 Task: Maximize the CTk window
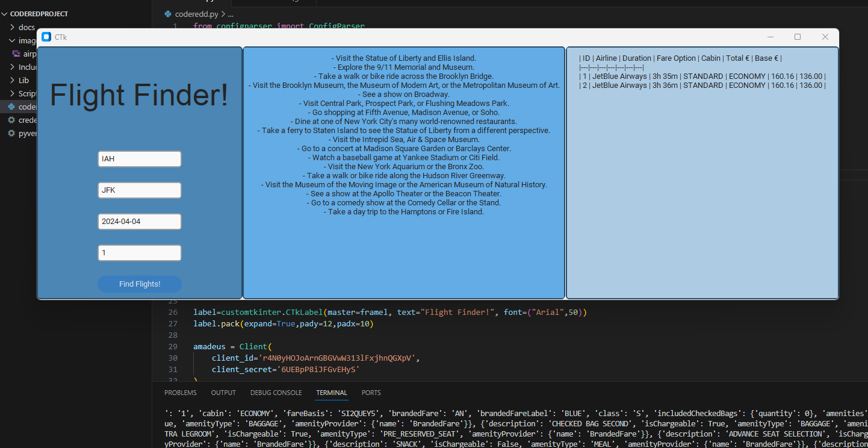tap(798, 37)
